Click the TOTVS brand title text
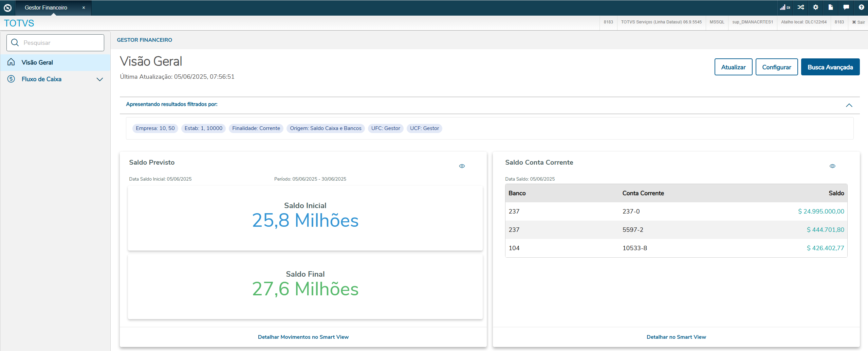The image size is (868, 351). coord(19,23)
